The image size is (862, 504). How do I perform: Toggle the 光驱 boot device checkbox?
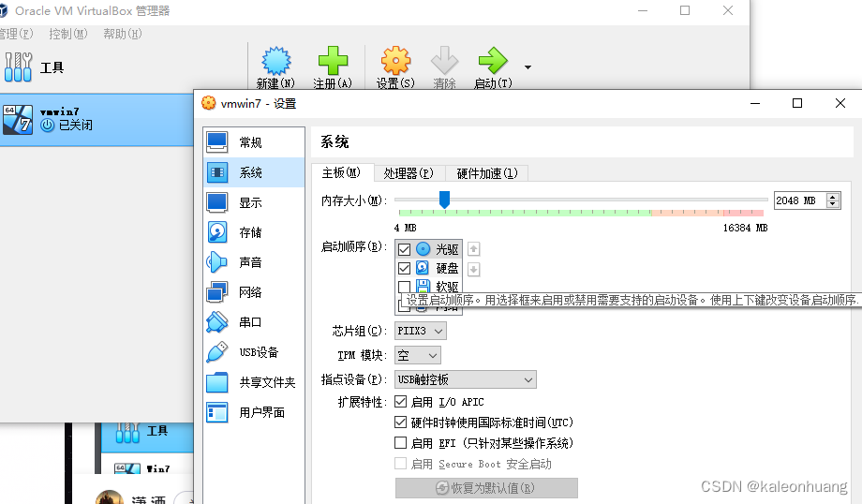click(x=404, y=249)
